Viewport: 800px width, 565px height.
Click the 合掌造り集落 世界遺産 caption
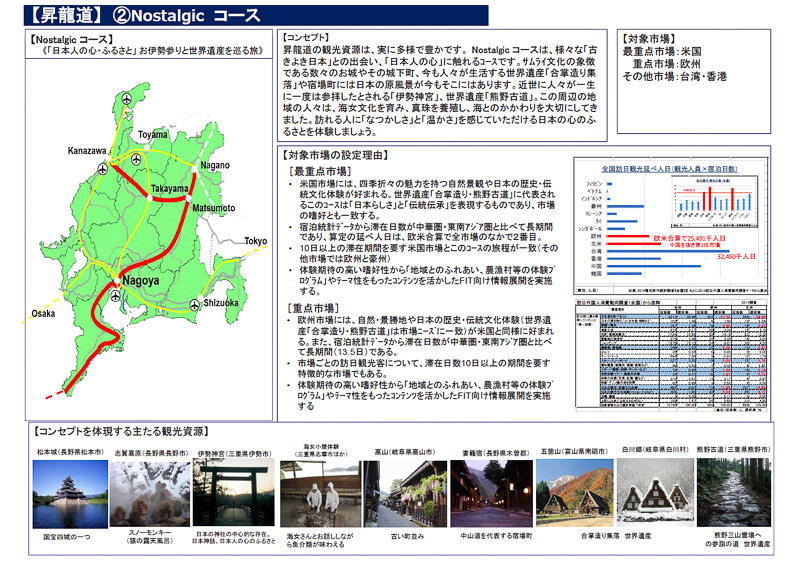[616, 536]
